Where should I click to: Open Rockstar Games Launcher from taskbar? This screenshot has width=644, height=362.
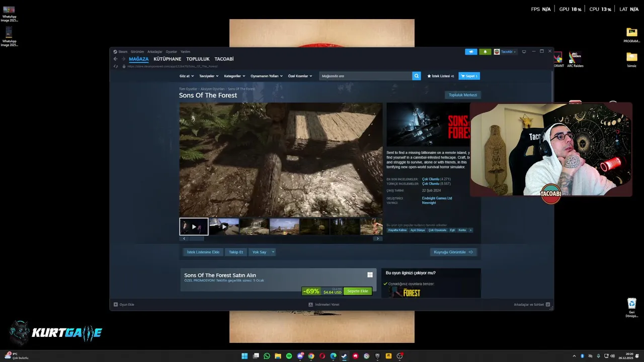pyautogui.click(x=388, y=356)
